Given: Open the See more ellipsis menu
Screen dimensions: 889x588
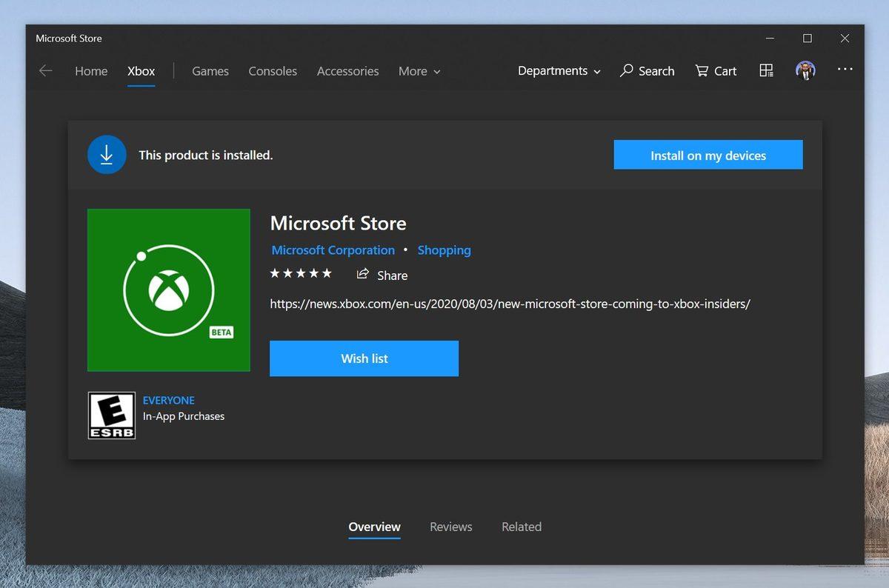Looking at the screenshot, I should pos(845,70).
